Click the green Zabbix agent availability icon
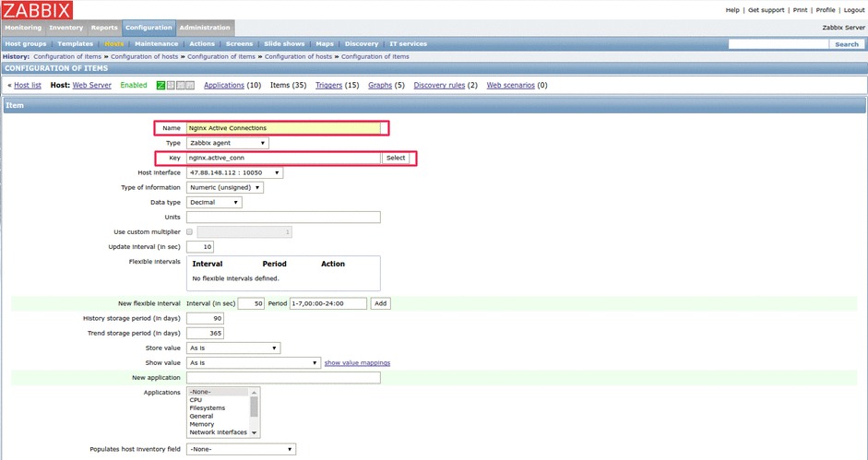Screen dimensions: 868x460 [161, 85]
